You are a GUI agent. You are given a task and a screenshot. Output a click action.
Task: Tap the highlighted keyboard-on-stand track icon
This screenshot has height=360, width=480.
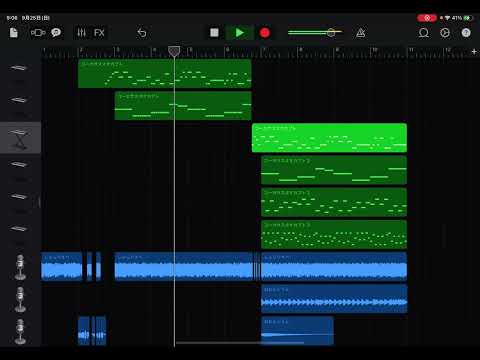point(19,138)
